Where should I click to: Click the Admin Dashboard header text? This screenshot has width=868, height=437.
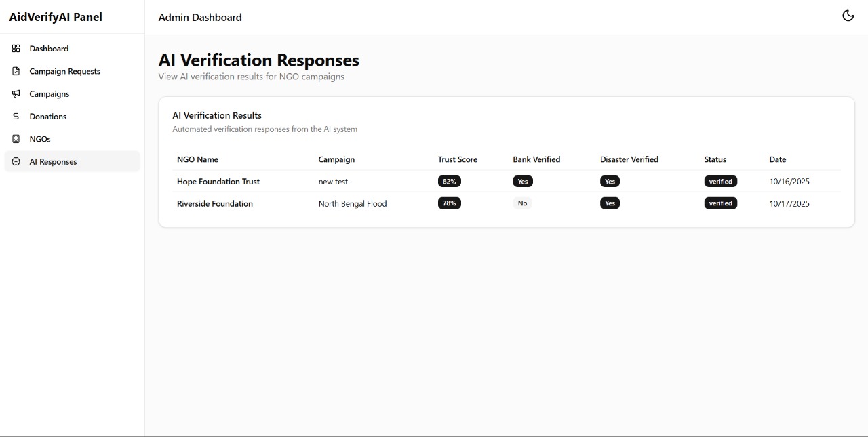point(200,17)
